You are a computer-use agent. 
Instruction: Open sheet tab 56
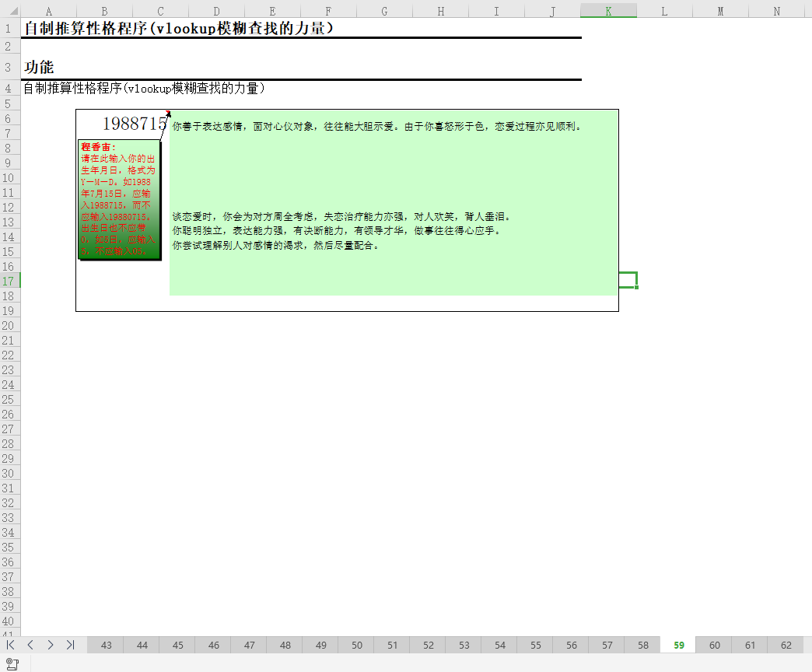click(x=571, y=645)
